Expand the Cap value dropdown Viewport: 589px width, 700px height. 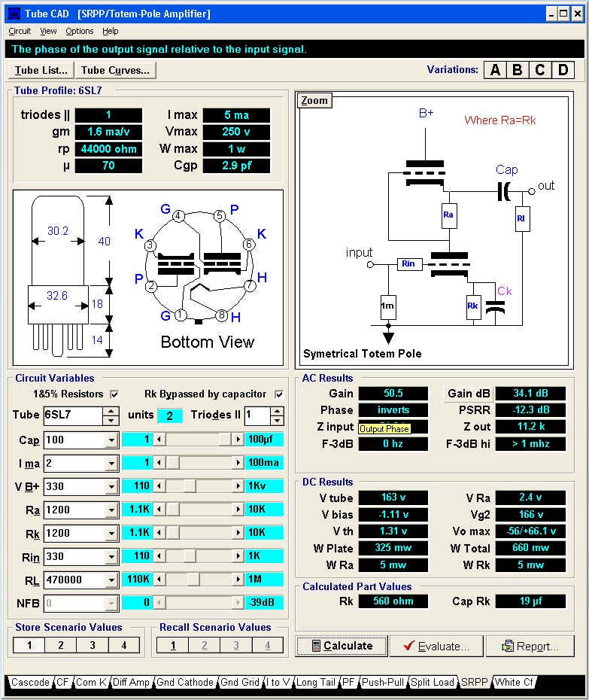pyautogui.click(x=111, y=440)
